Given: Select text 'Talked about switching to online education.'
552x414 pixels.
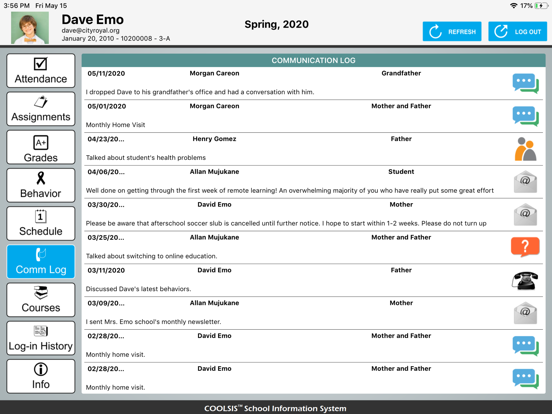Looking at the screenshot, I should pyautogui.click(x=151, y=256).
